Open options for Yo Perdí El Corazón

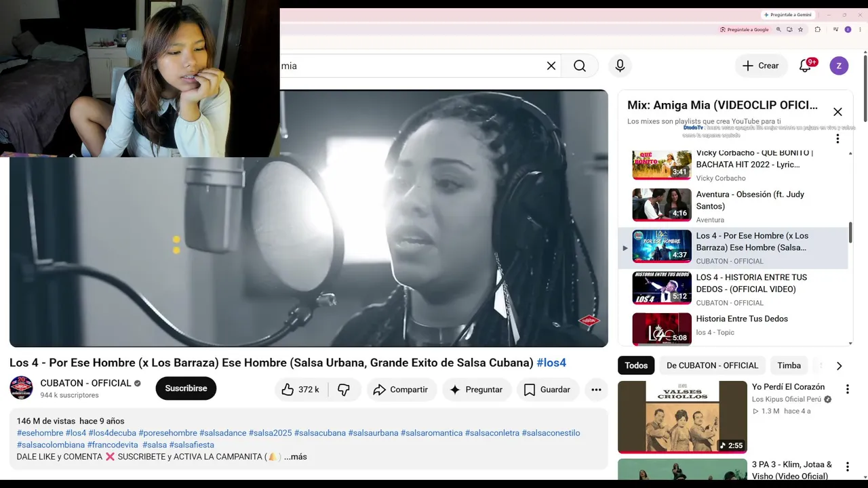click(847, 389)
